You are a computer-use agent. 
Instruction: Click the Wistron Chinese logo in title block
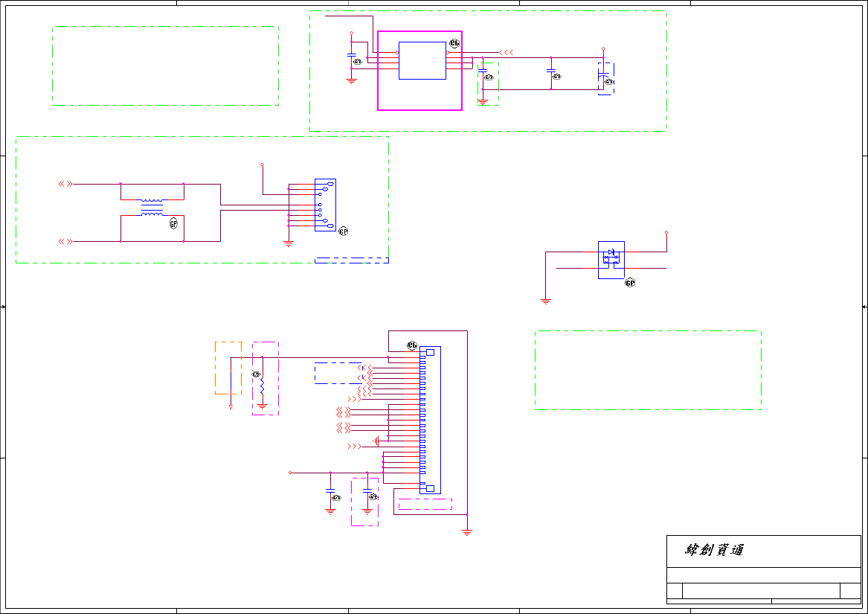pyautogui.click(x=715, y=550)
